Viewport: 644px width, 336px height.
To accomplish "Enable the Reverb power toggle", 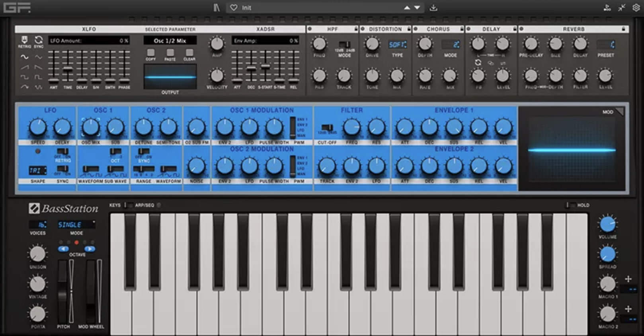I will click(521, 29).
